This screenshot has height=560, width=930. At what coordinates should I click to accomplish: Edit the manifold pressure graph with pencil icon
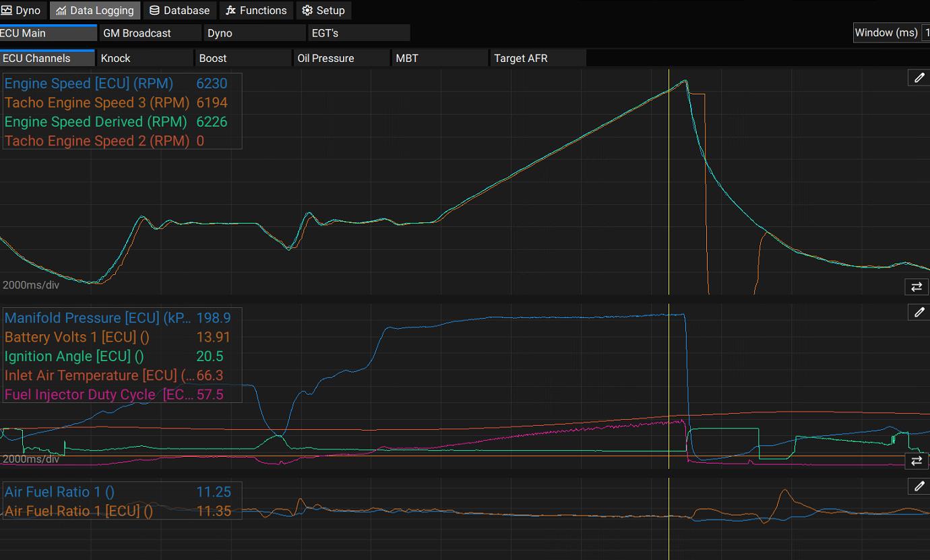(919, 312)
